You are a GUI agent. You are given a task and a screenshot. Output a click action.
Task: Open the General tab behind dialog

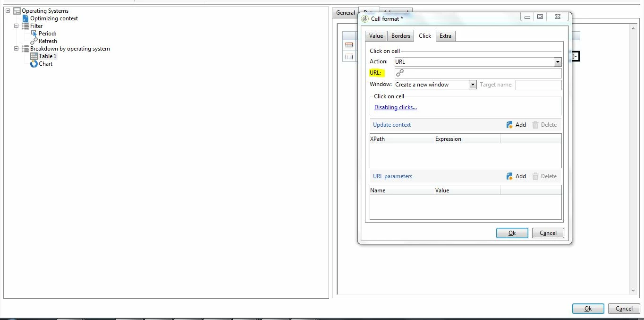[346, 13]
